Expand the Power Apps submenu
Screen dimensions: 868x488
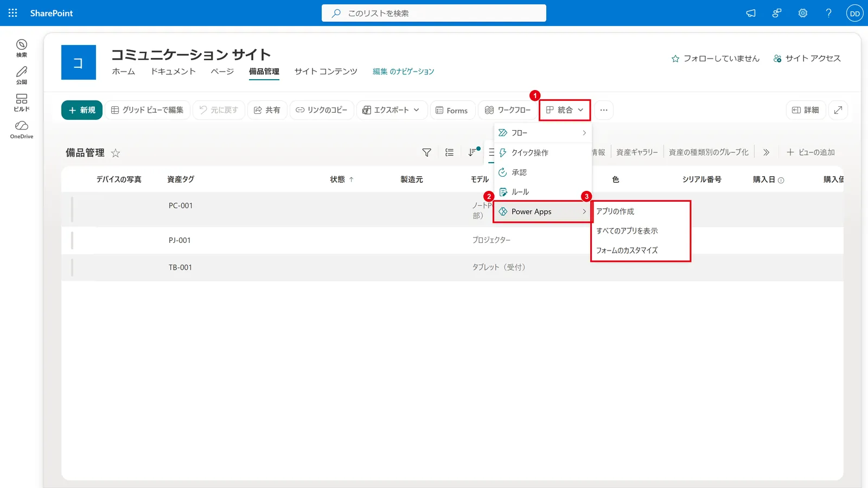click(542, 211)
